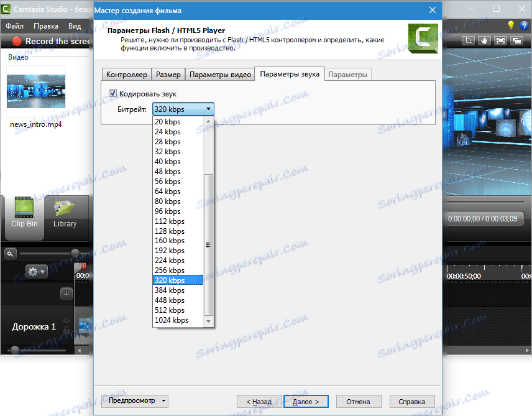Click the Отмена button
532x416 pixels.
point(359,401)
